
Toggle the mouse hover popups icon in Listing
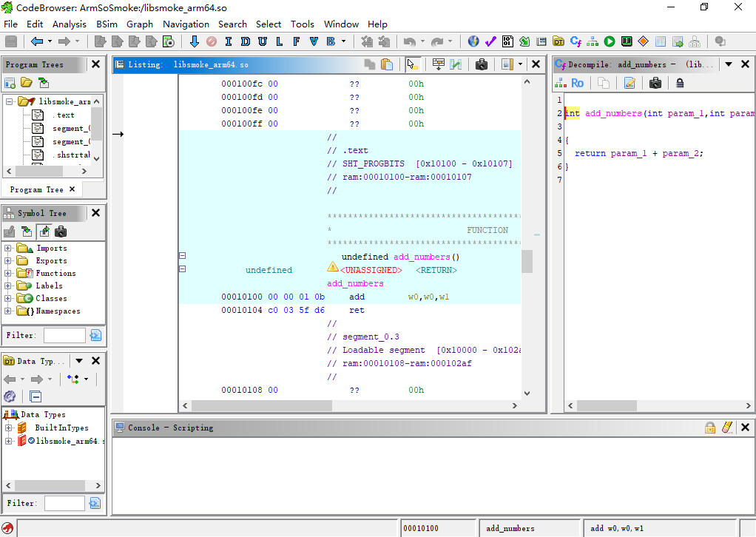pos(412,64)
